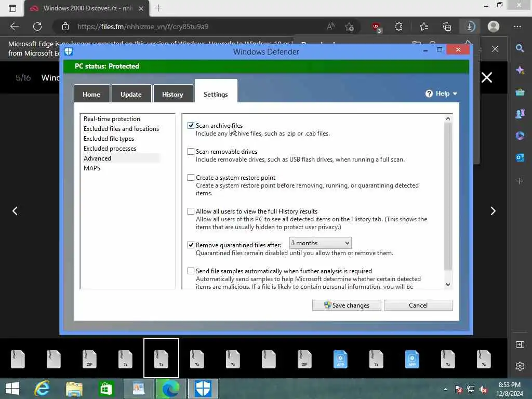Screen dimensions: 532x399
Task: Open the Games chess-piece icon in the sidebar
Action: [x=520, y=114]
